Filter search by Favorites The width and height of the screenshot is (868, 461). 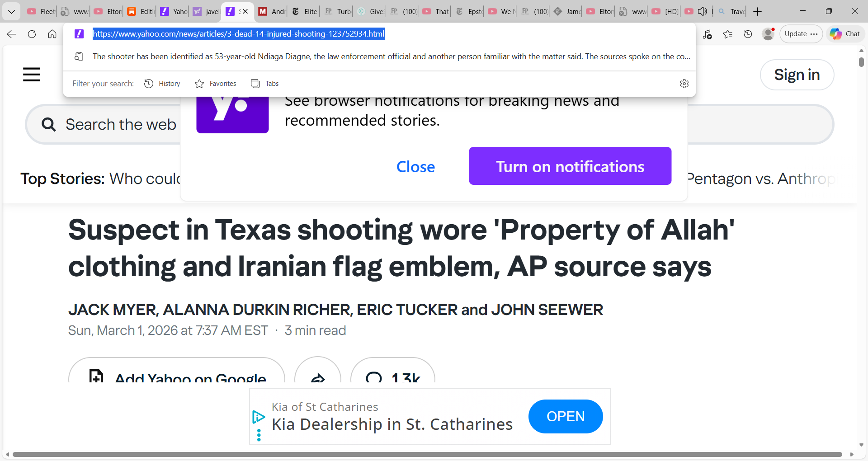pos(215,84)
